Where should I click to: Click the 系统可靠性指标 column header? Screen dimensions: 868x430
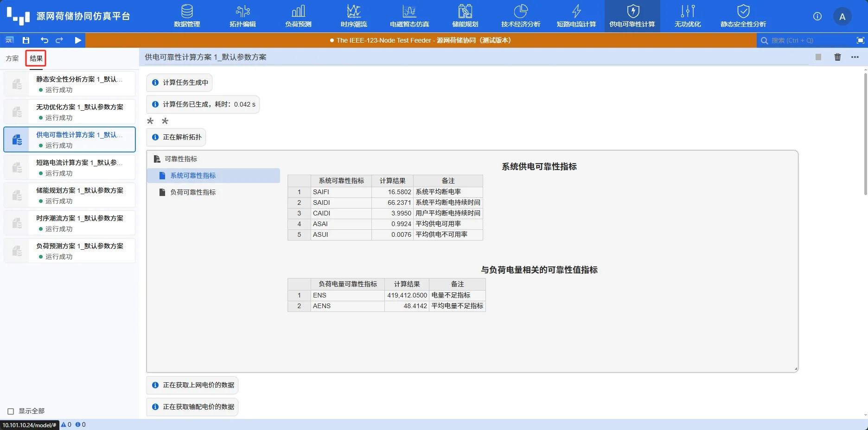point(341,181)
